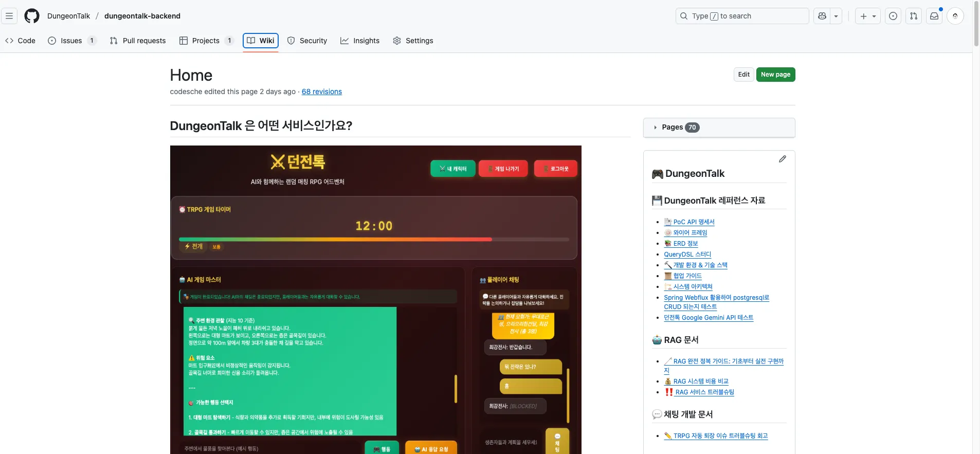The height and width of the screenshot is (454, 980).
Task: Open the ERD 정보 wiki link
Action: (x=681, y=244)
